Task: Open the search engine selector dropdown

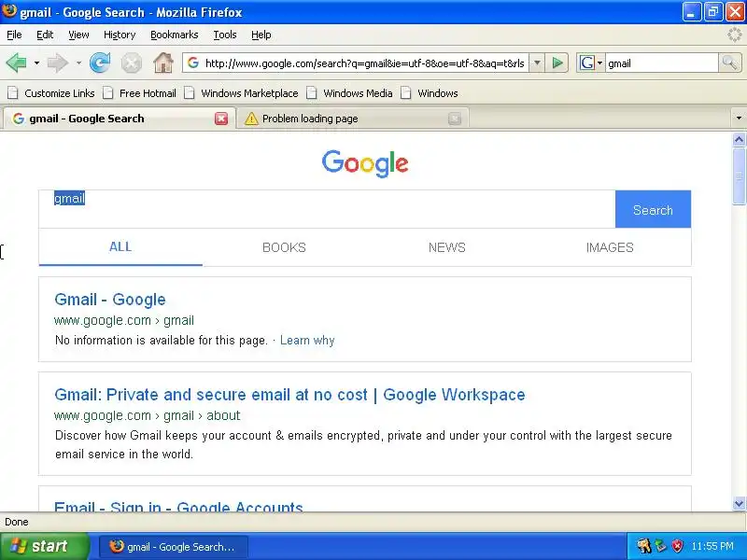Action: (591, 63)
